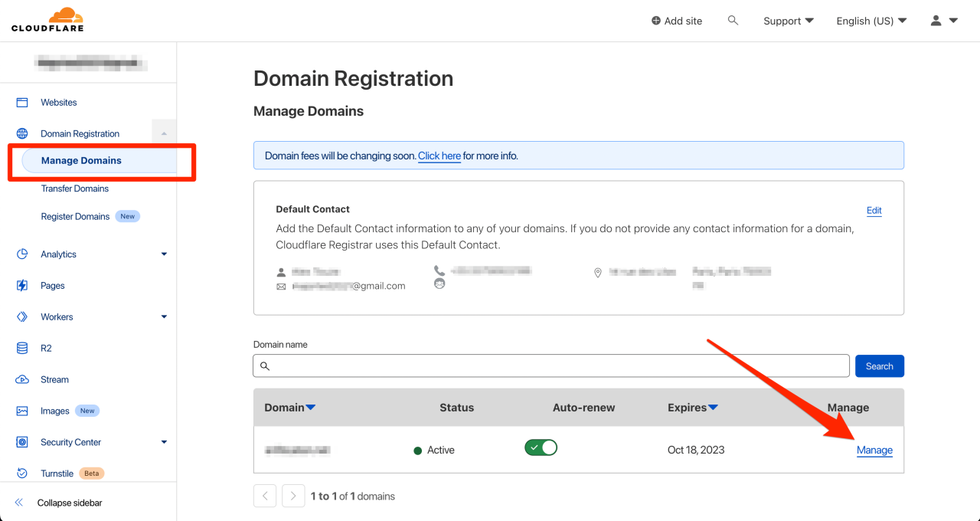Click the Manage link for the domain
The width and height of the screenshot is (980, 521).
[874, 450]
